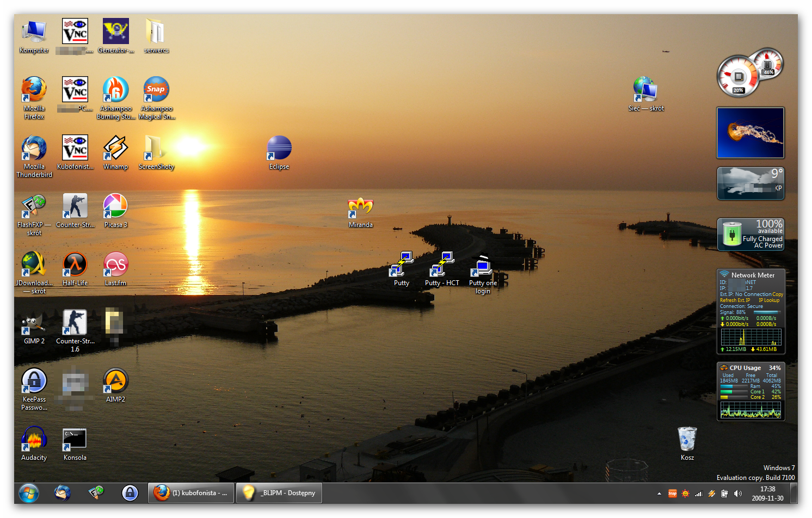Select the Audacity desktop shortcut
The image size is (812, 518).
click(34, 440)
